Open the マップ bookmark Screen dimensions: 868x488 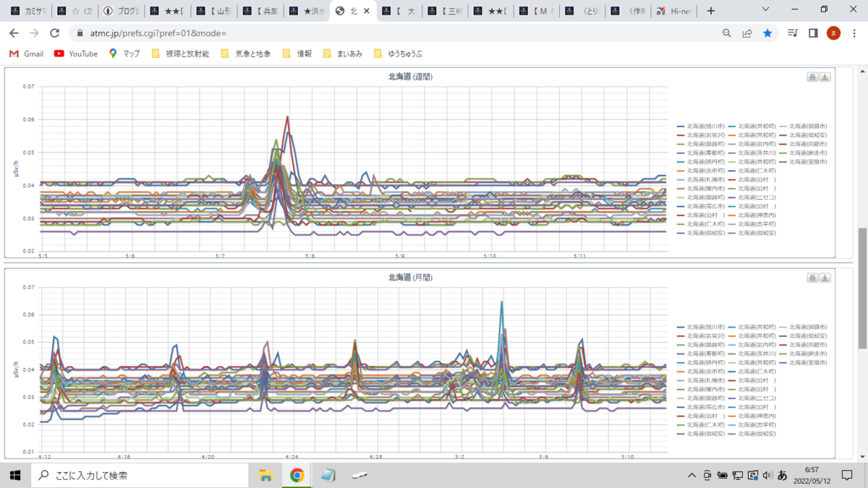(124, 53)
